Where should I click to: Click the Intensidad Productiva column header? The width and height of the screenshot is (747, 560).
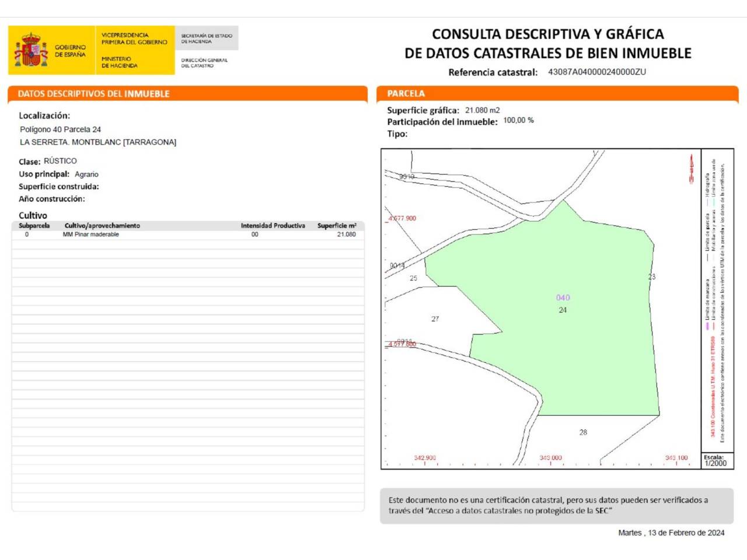[x=273, y=226]
